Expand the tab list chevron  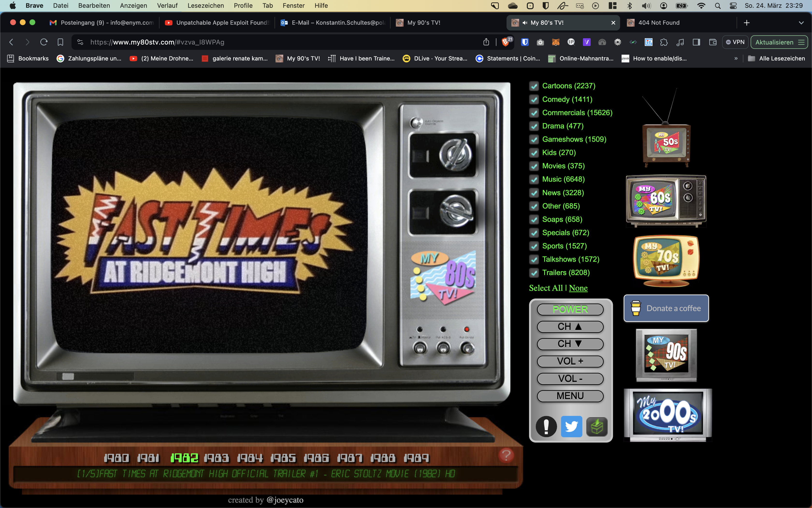[x=801, y=23]
